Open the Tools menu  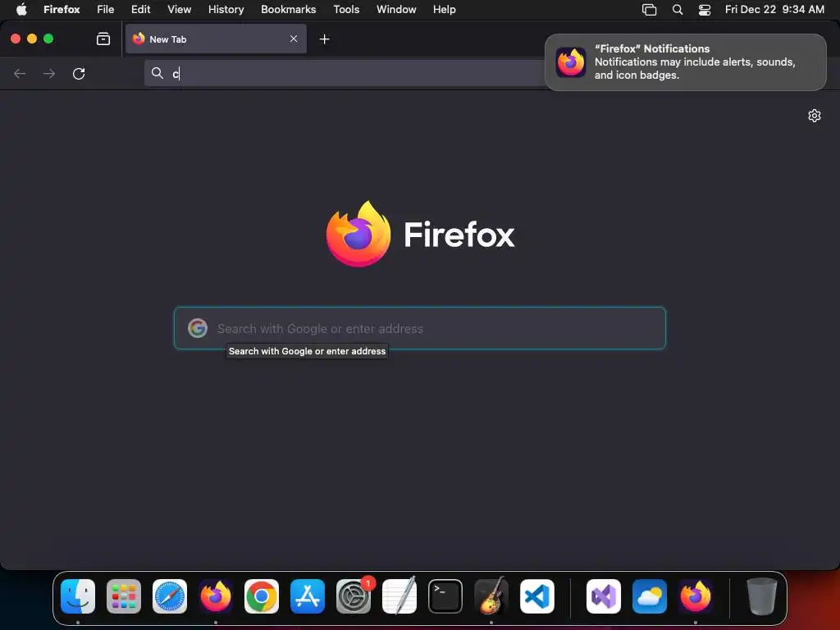pyautogui.click(x=346, y=9)
